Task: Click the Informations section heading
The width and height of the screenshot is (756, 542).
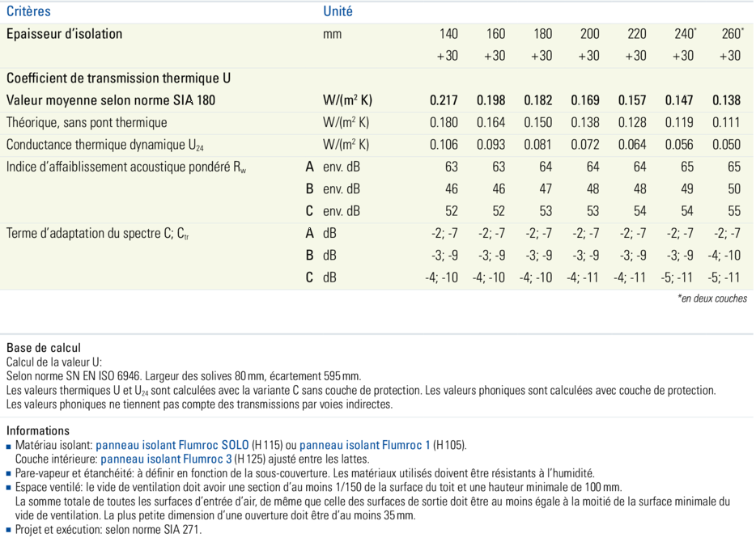Action: coord(38,430)
